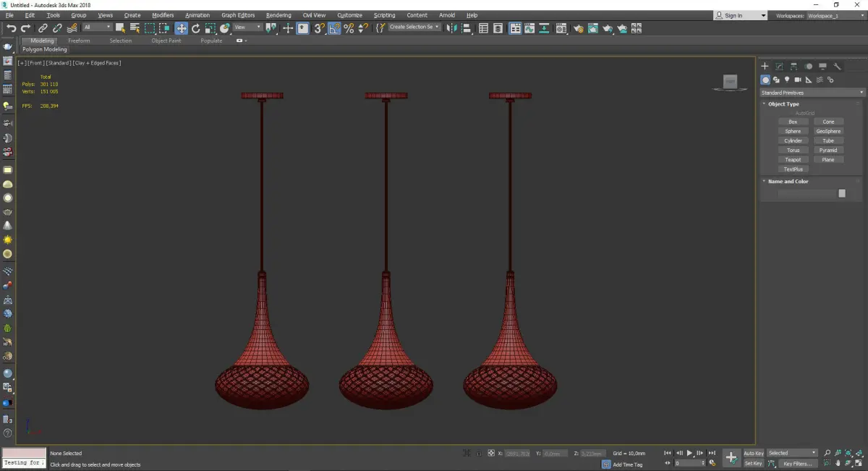The image size is (868, 471).
Task: Activate the Select and Move tool
Action: pos(181,28)
